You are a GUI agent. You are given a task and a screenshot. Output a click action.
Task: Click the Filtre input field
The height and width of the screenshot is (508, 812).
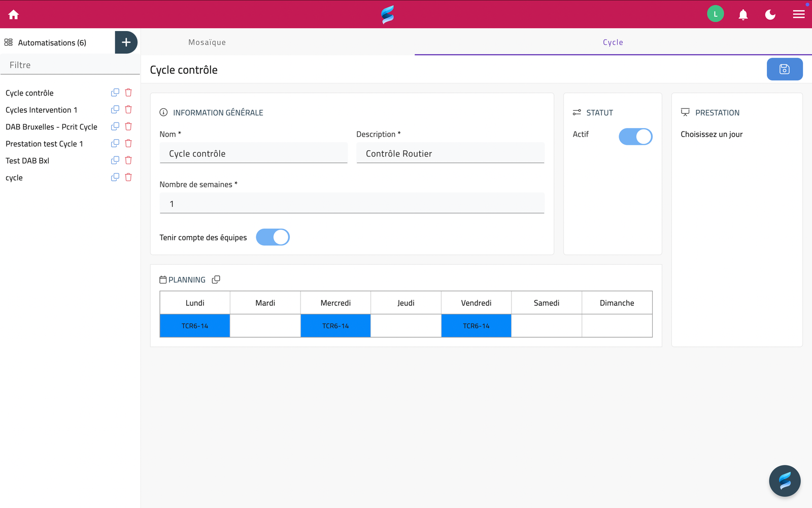pos(70,65)
